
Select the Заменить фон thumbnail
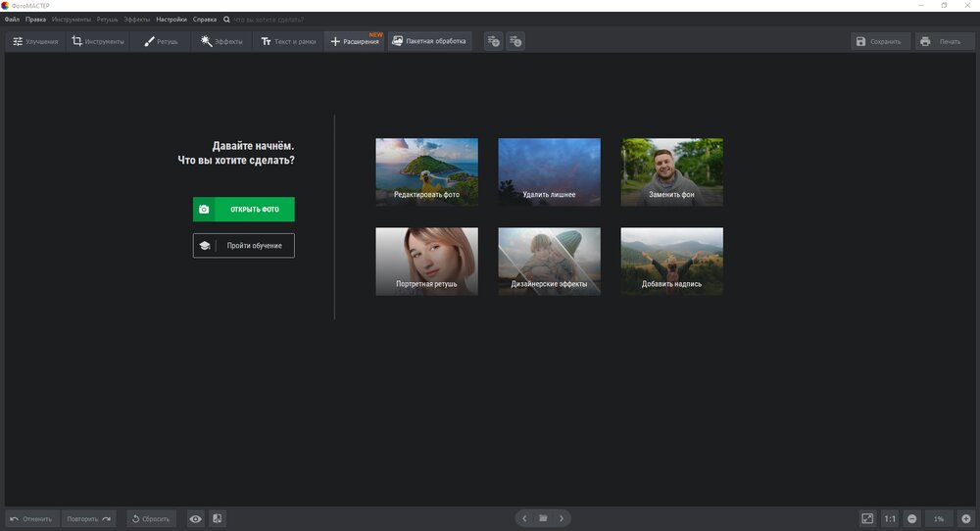tap(671, 171)
